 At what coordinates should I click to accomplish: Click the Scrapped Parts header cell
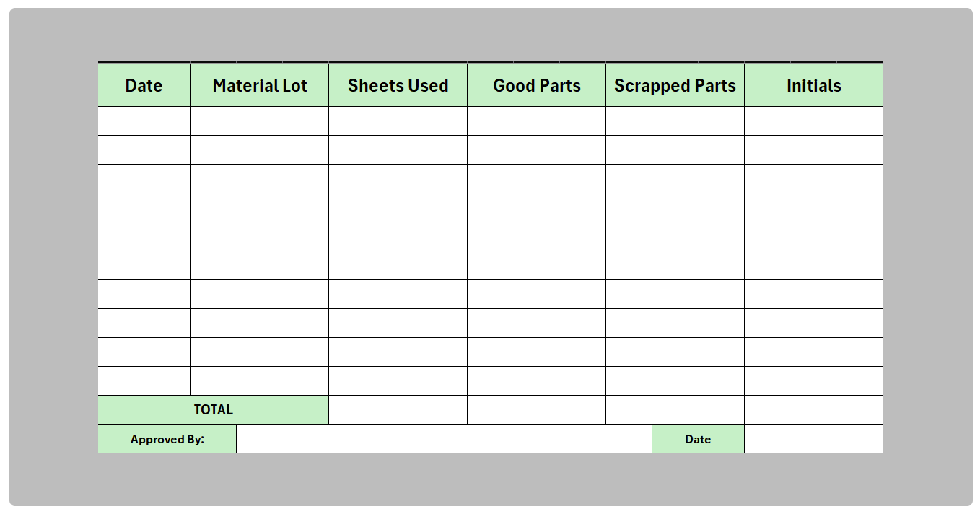[675, 85]
